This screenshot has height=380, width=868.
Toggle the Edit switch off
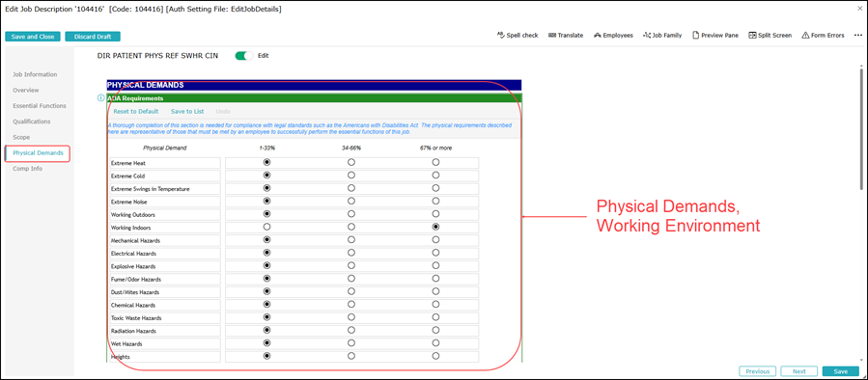pos(243,55)
